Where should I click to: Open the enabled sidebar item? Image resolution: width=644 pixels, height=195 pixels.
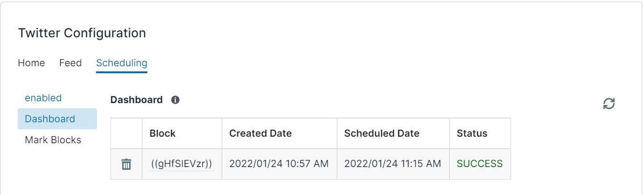pos(43,98)
